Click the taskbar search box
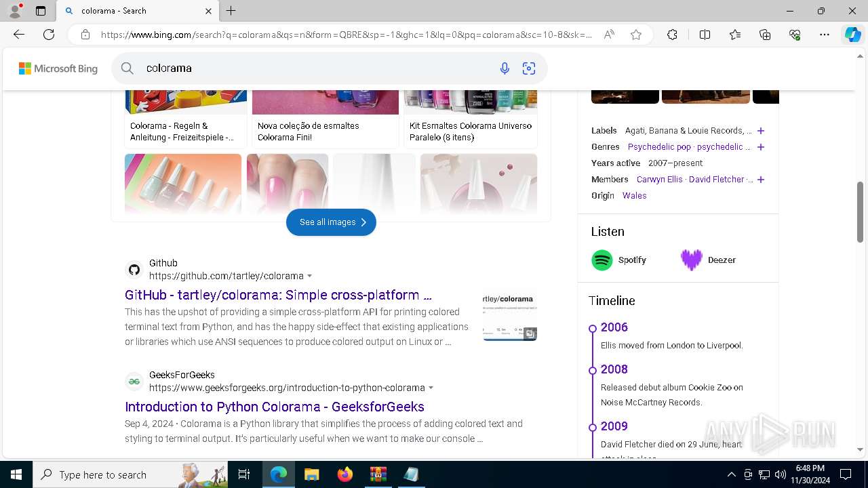868x488 pixels. [x=130, y=474]
